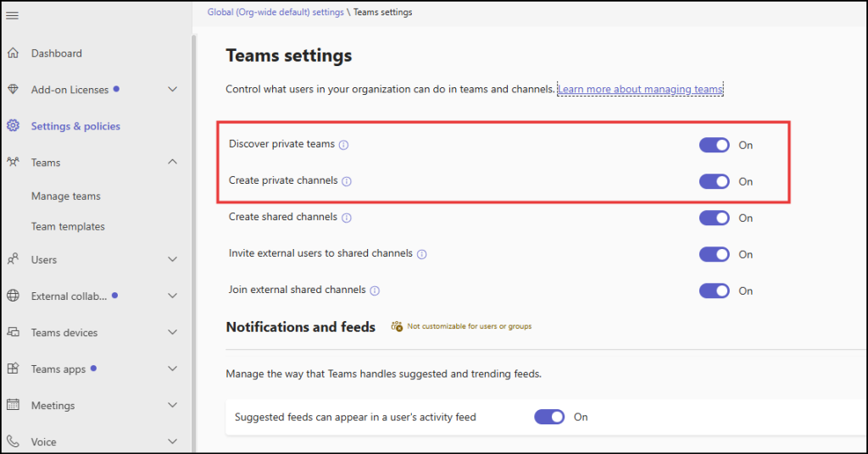The width and height of the screenshot is (868, 454).
Task: Click the Teams apps label
Action: 58,368
